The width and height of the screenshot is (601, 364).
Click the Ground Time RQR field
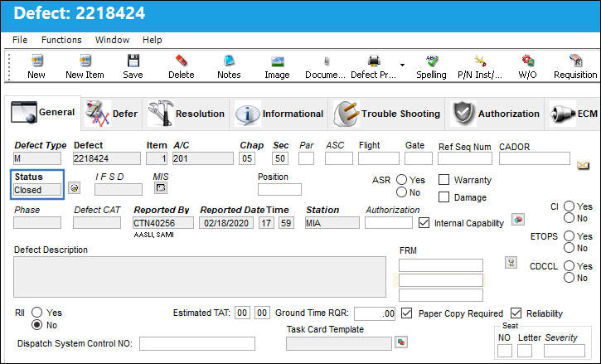(375, 313)
